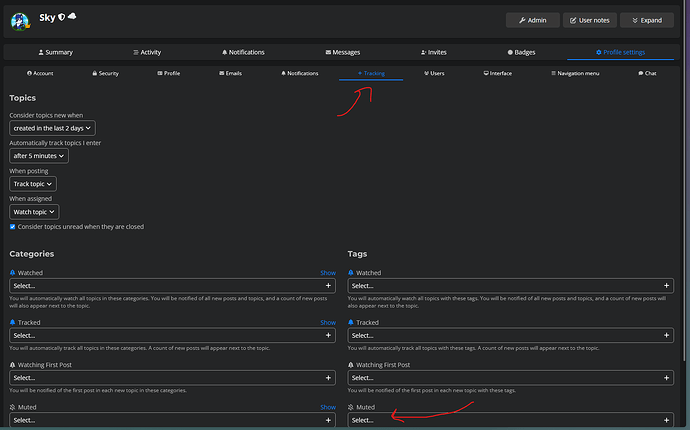Toggle Consider topics unread when closed checkbox
Screen dimensions: 690x430
12,227
